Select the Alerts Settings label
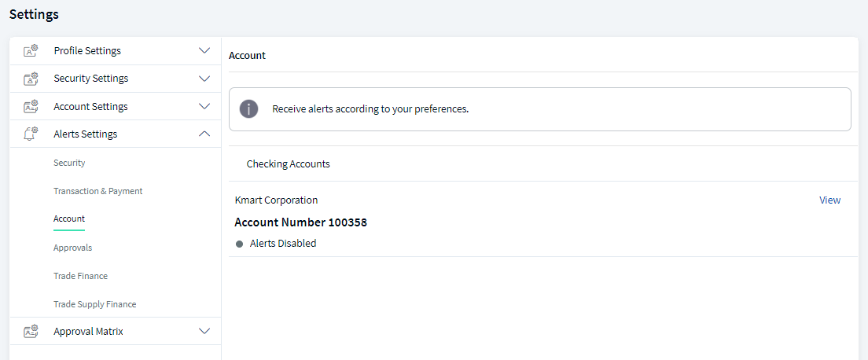The height and width of the screenshot is (360, 868). point(85,134)
